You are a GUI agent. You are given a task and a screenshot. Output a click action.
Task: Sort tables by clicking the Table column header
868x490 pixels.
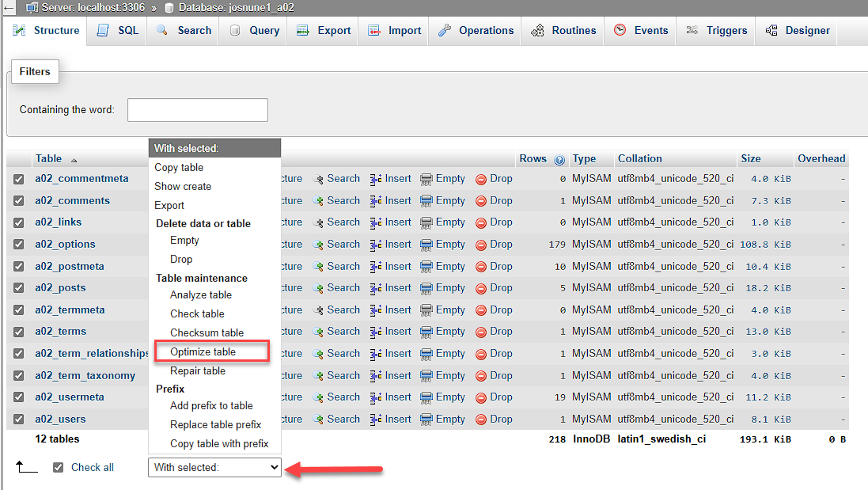(47, 158)
